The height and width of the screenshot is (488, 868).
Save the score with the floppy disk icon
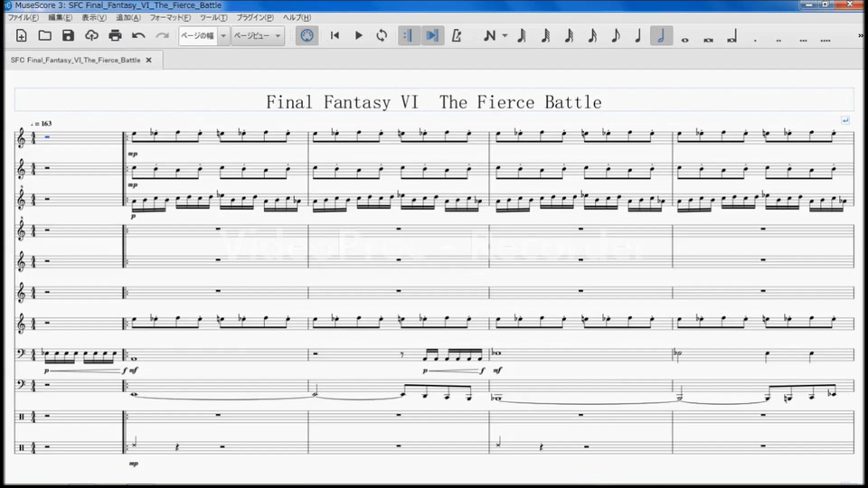pyautogui.click(x=68, y=36)
